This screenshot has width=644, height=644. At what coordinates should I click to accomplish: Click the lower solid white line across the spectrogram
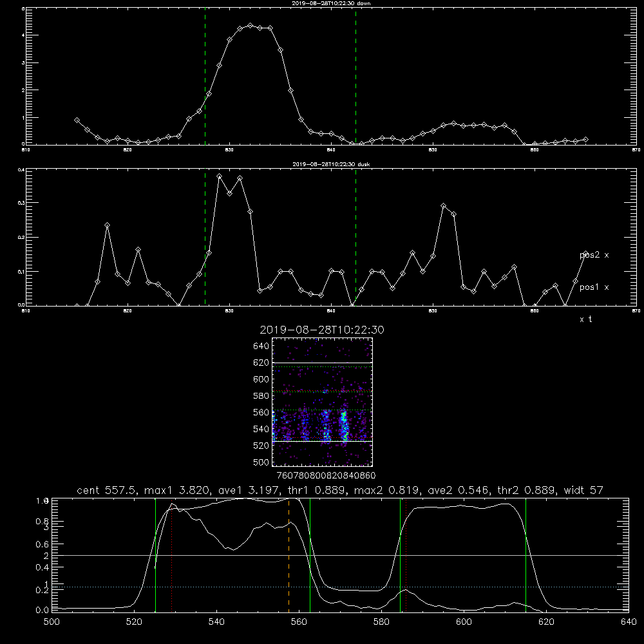tap(323, 441)
